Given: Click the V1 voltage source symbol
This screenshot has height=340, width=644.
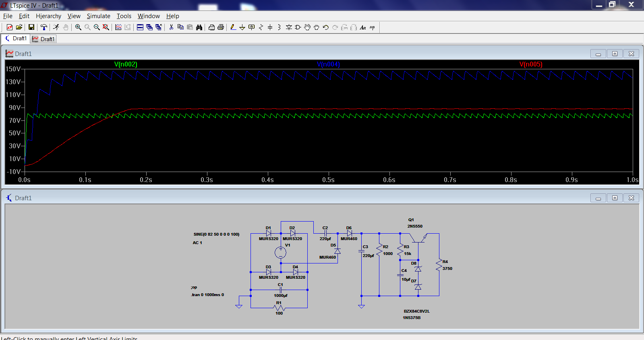Looking at the screenshot, I should pos(281,253).
